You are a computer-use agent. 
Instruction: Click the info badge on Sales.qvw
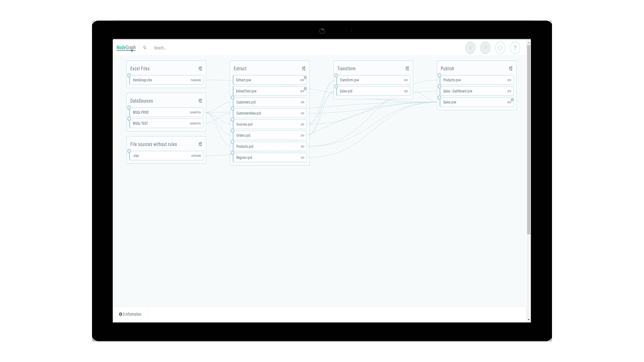pyautogui.click(x=512, y=100)
